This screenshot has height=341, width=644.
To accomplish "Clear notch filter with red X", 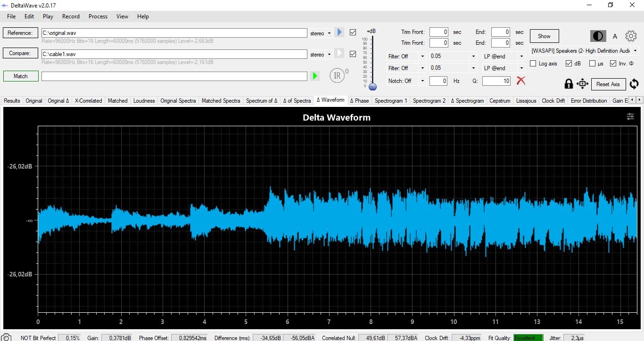I will tap(520, 81).
